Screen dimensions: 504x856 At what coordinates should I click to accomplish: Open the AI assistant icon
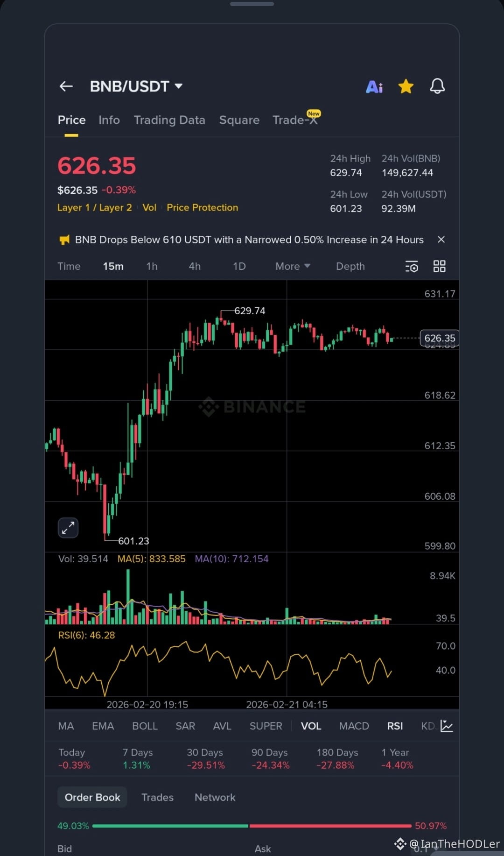[x=374, y=86]
